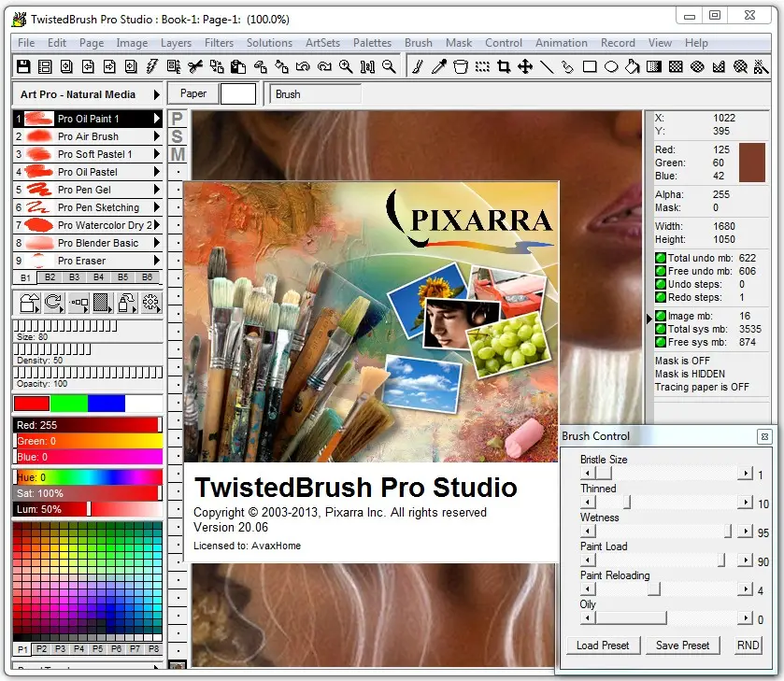The width and height of the screenshot is (784, 681).
Task: Click left arrow of Thinned slider
Action: (588, 502)
